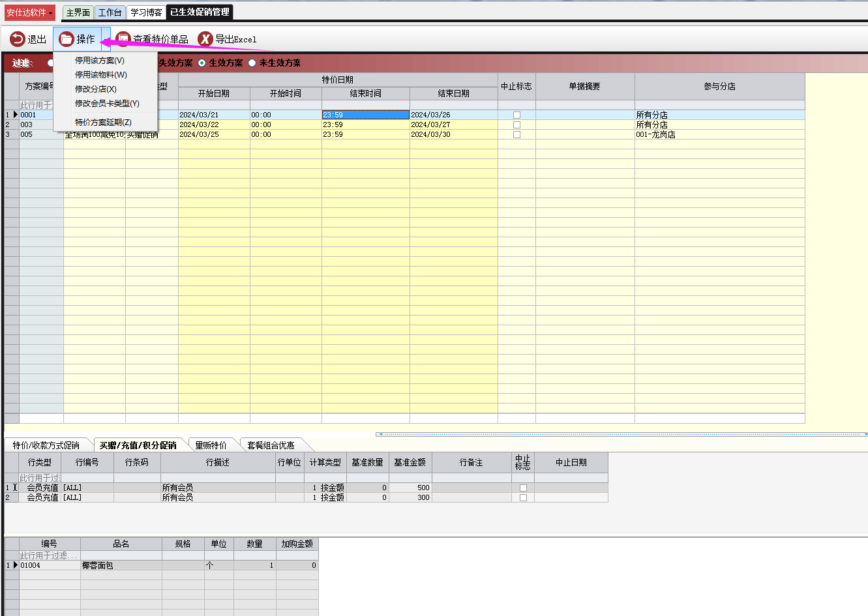
Task: Click filter field under 行描述 column
Action: (218, 478)
